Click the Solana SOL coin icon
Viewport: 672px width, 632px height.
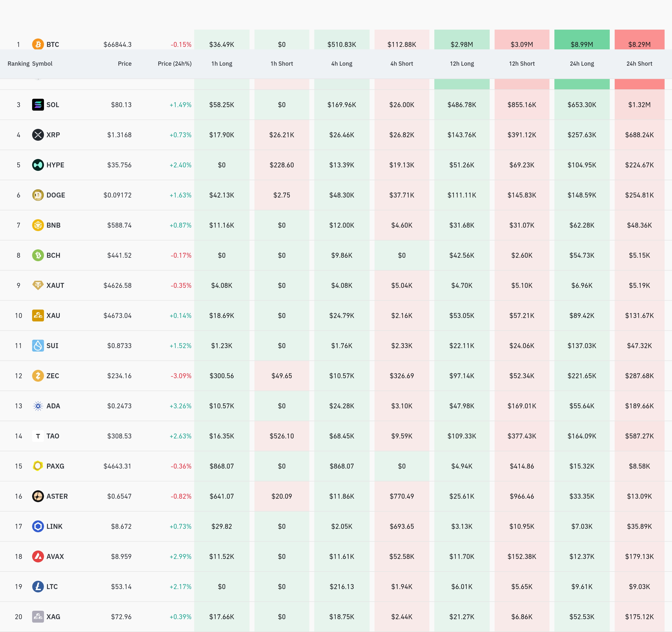(38, 105)
